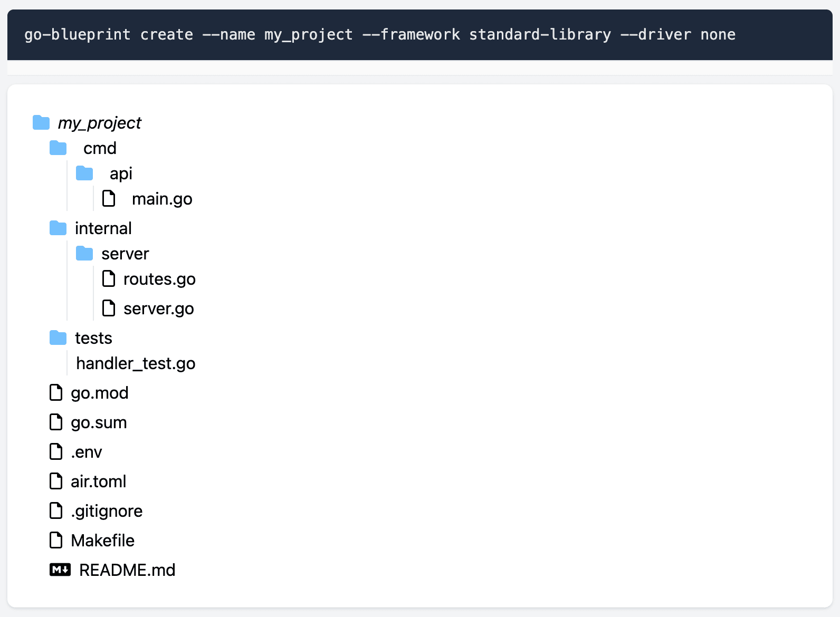Select the internal folder label
Viewport: 840px width, 617px height.
pyautogui.click(x=103, y=228)
